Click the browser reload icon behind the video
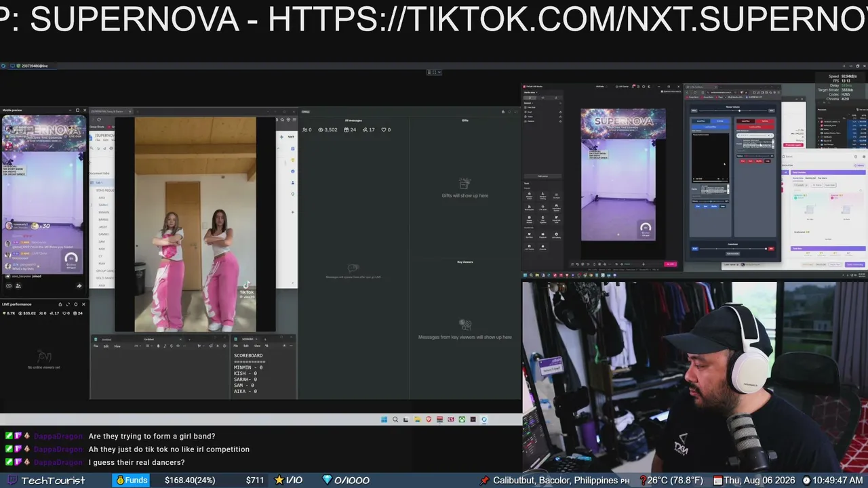This screenshot has height=488, width=868. (x=99, y=120)
